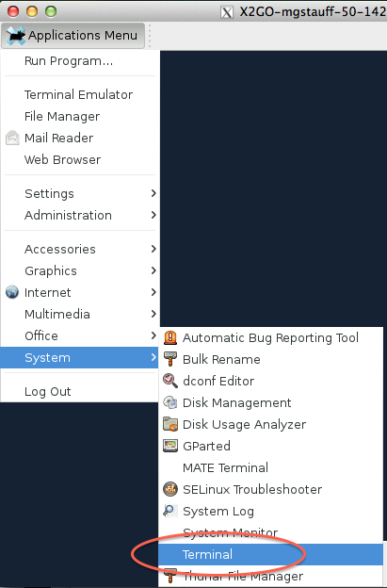Click the Disk Management icon
Image resolution: width=387 pixels, height=588 pixels.
[x=170, y=402]
